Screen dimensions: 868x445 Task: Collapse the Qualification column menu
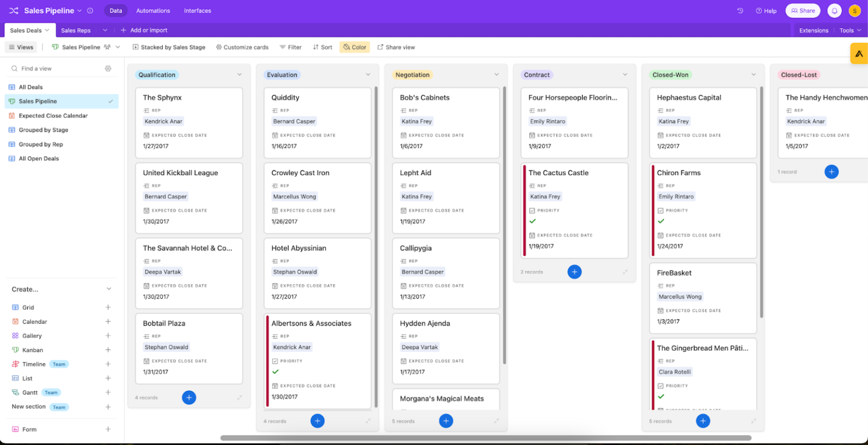click(x=240, y=74)
